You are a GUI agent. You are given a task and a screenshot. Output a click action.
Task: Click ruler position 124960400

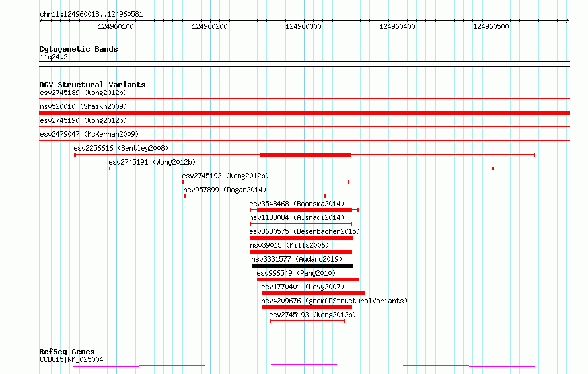[397, 26]
